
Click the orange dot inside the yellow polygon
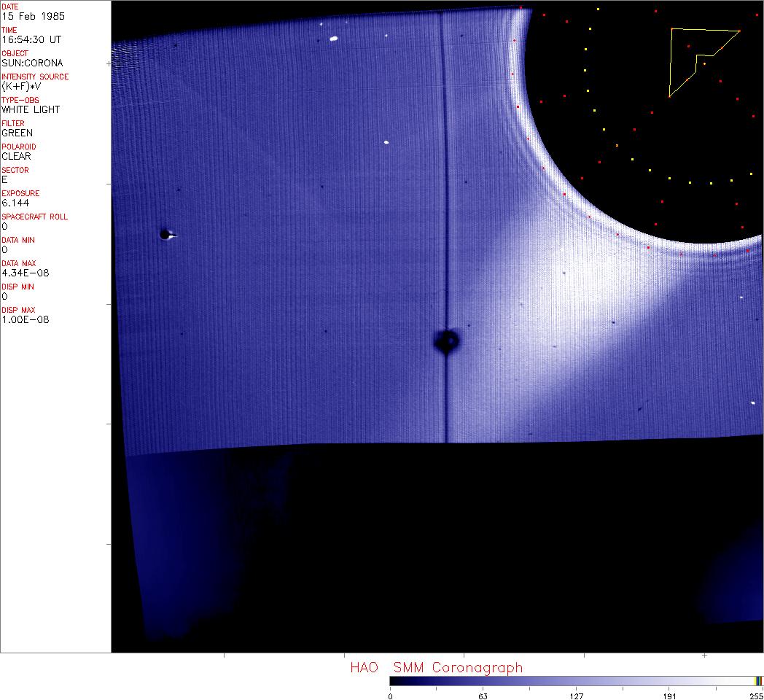point(704,64)
